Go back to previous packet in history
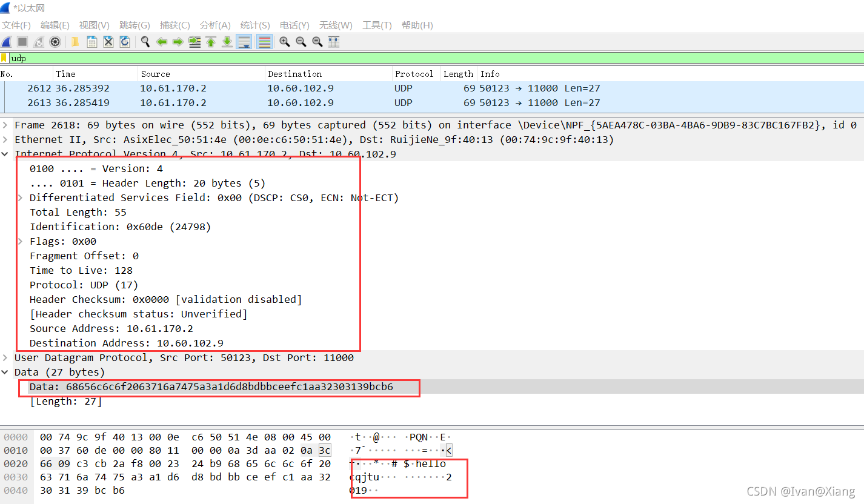The image size is (864, 504). (162, 42)
